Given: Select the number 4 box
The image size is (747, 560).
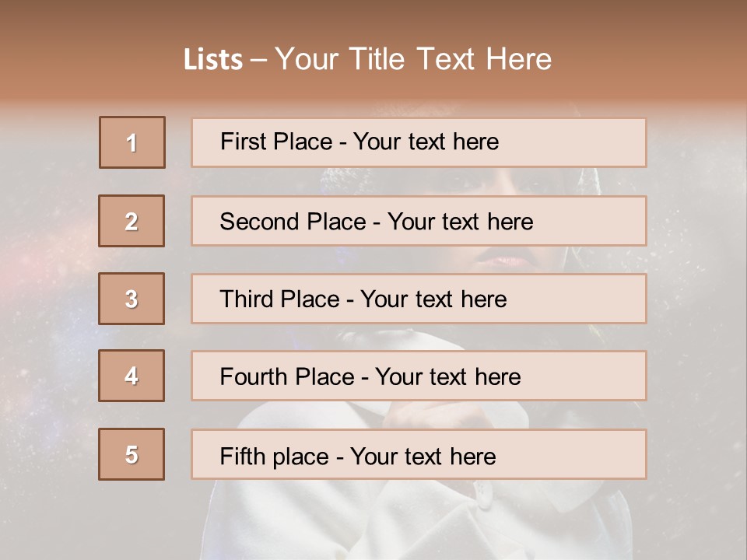Looking at the screenshot, I should click(132, 376).
